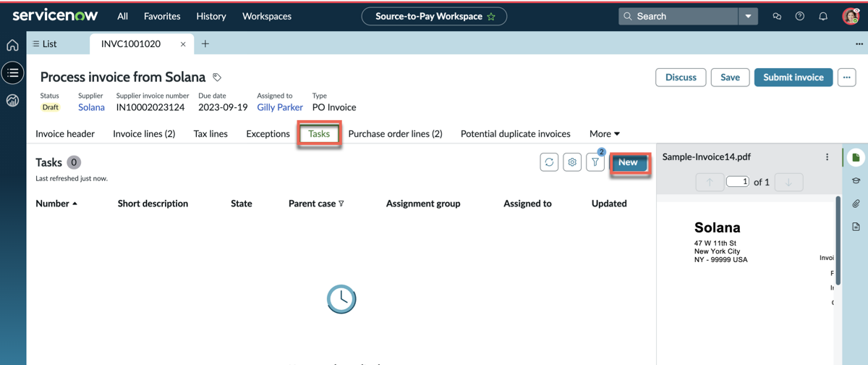The width and height of the screenshot is (868, 365).
Task: Favorite the Source-to-Pay Workspace star
Action: (491, 16)
